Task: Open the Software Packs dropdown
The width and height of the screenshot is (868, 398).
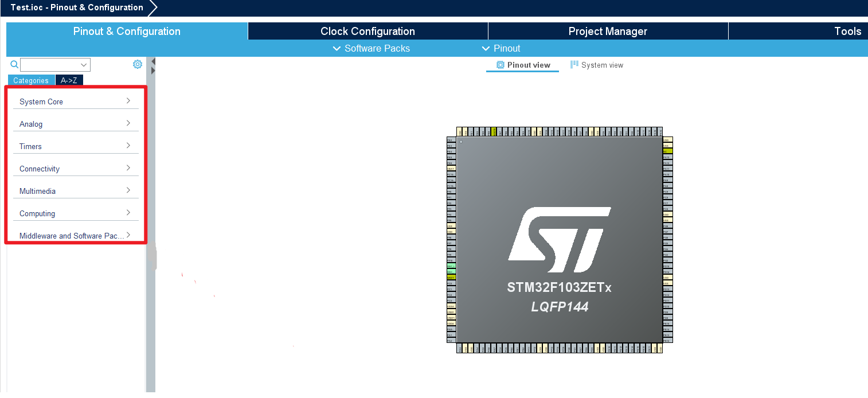Action: (x=372, y=48)
